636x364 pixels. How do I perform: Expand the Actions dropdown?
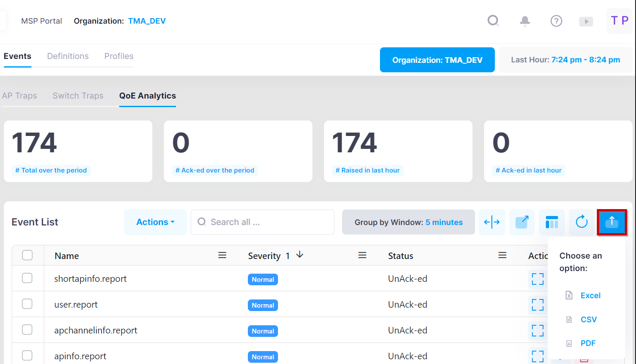click(155, 222)
